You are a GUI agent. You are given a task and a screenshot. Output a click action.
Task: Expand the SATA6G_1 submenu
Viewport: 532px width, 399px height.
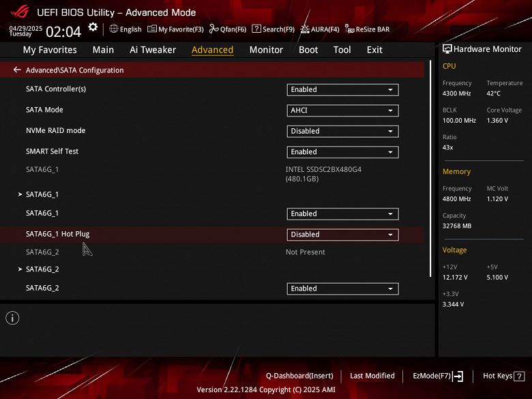tap(42, 194)
